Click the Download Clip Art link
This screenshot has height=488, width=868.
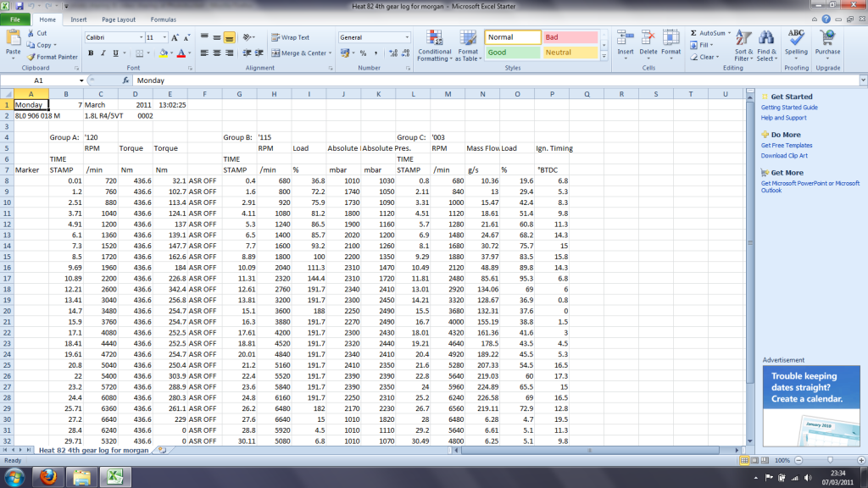(786, 156)
